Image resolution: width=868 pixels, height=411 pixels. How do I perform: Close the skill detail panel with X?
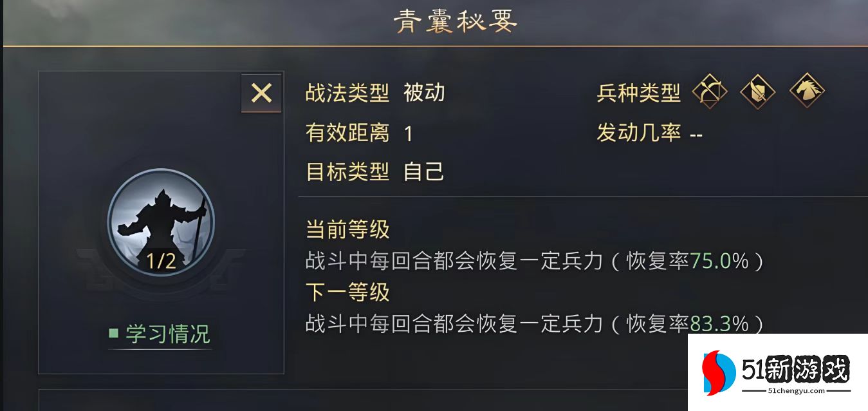261,93
